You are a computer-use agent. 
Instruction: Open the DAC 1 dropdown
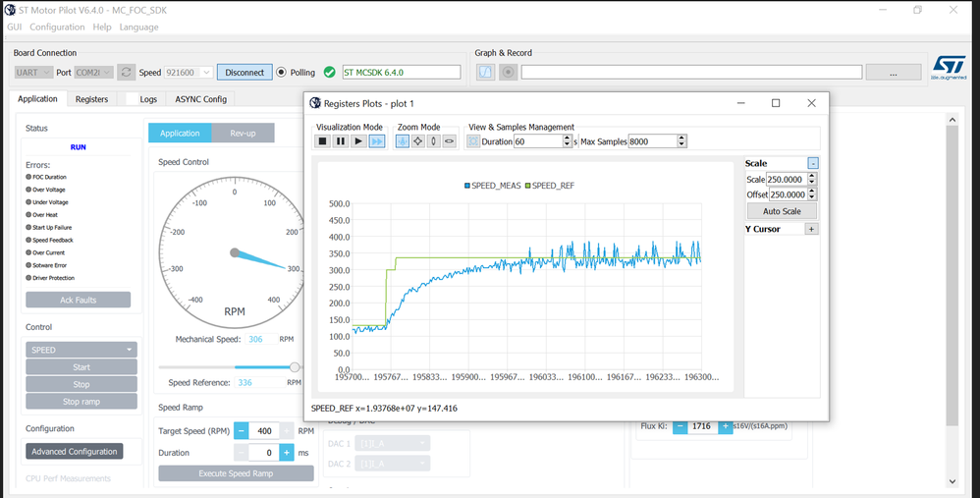click(392, 444)
